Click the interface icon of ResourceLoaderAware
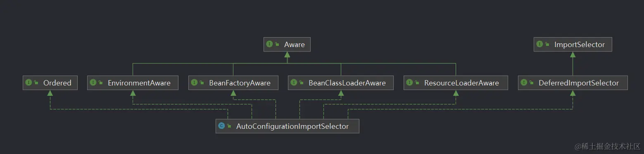Image resolution: width=644 pixels, height=154 pixels. coord(410,83)
